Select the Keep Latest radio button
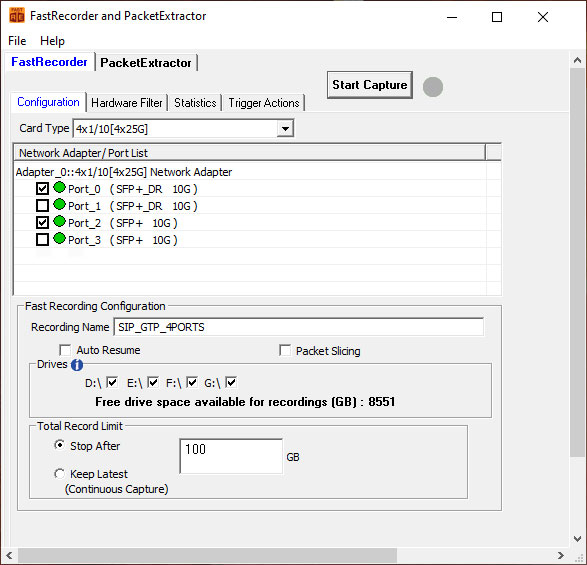Image resolution: width=587 pixels, height=565 pixels. point(59,474)
